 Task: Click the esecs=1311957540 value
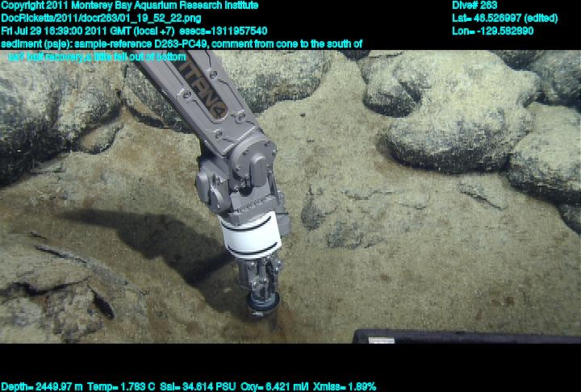click(223, 31)
